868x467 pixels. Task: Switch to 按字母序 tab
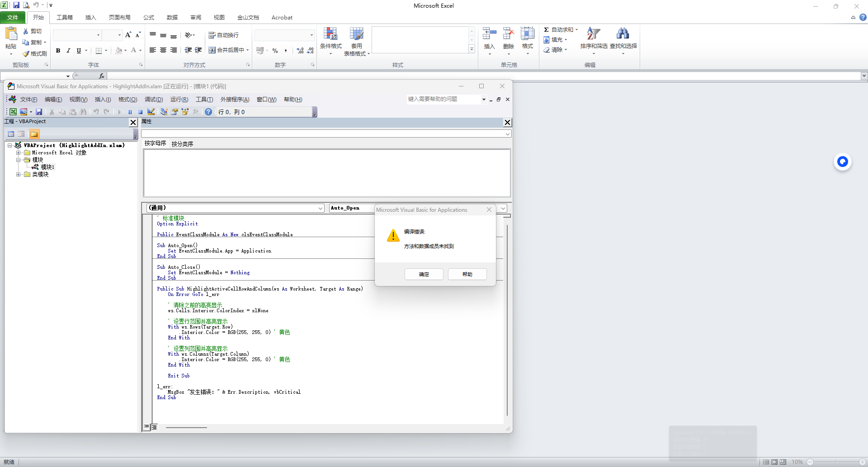pos(155,143)
